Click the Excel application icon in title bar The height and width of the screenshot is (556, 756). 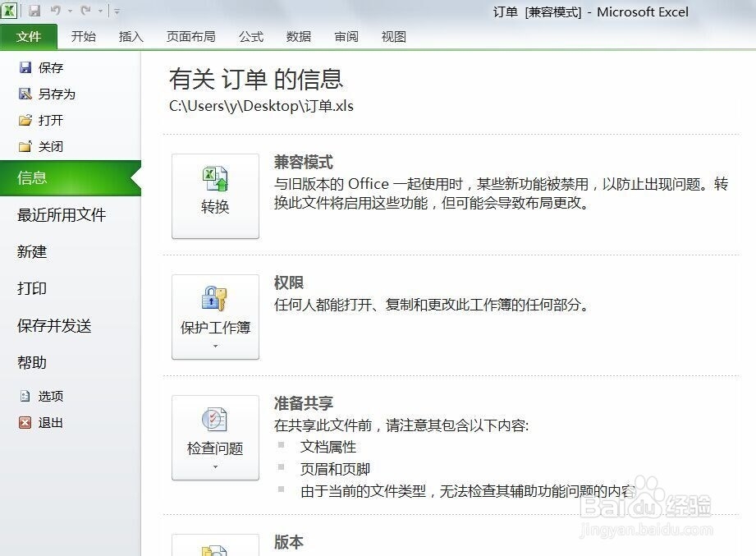[x=9, y=11]
